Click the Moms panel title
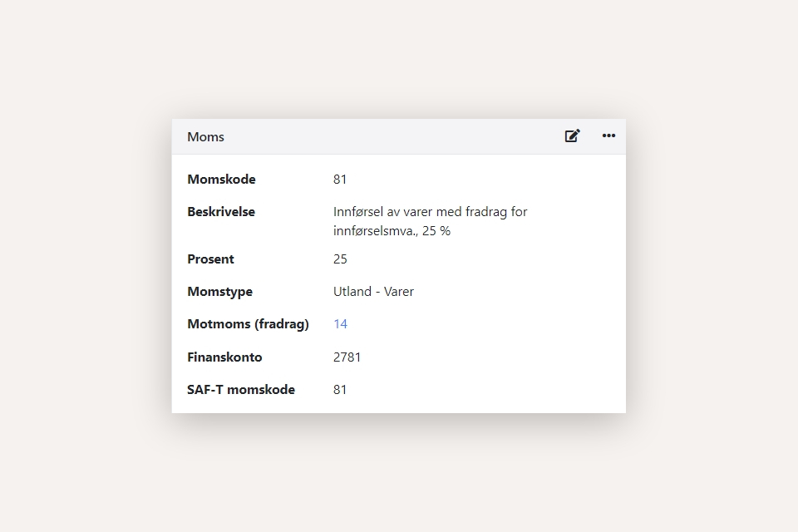 pos(205,137)
